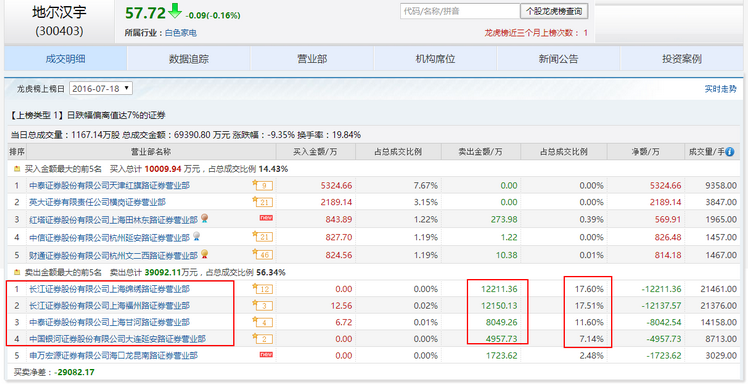Go to the 投资案例 tab
Image resolution: width=748 pixels, height=384 pixels.
pos(681,59)
